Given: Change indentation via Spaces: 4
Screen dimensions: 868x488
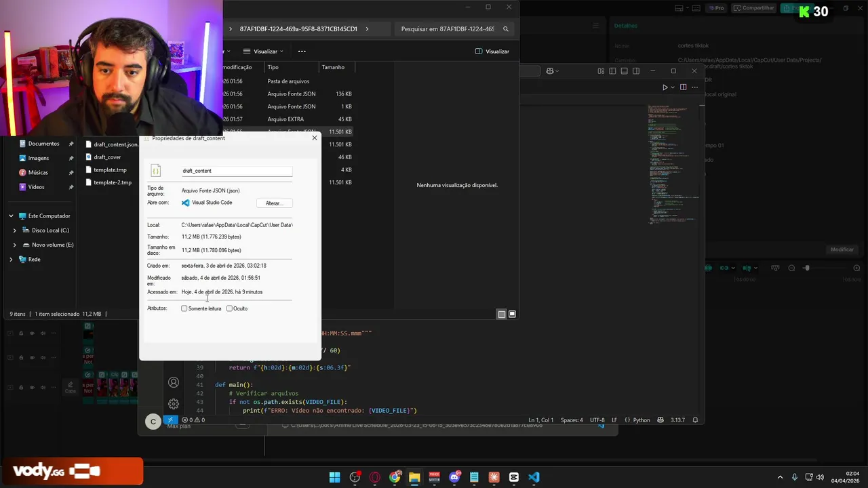Looking at the screenshot, I should tap(572, 420).
